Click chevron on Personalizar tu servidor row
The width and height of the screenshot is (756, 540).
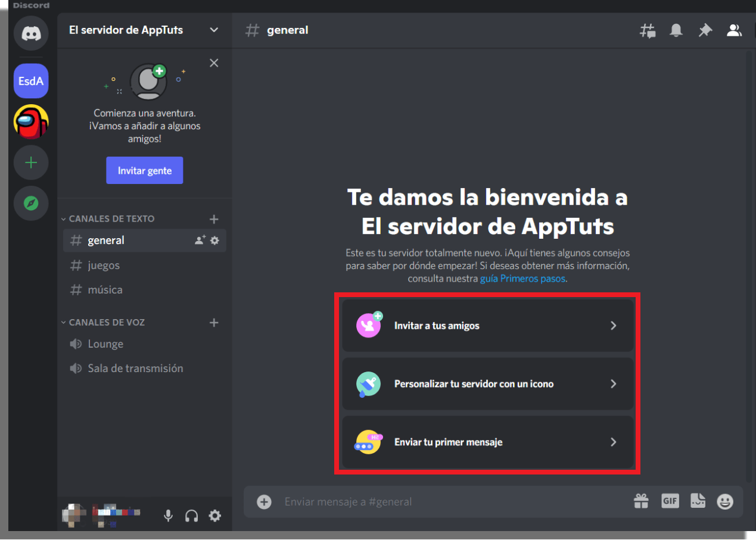point(614,384)
